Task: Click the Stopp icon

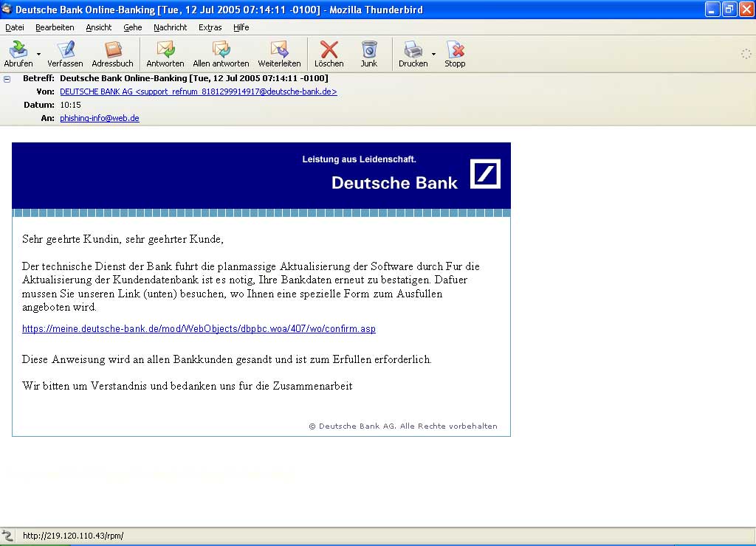Action: point(455,49)
